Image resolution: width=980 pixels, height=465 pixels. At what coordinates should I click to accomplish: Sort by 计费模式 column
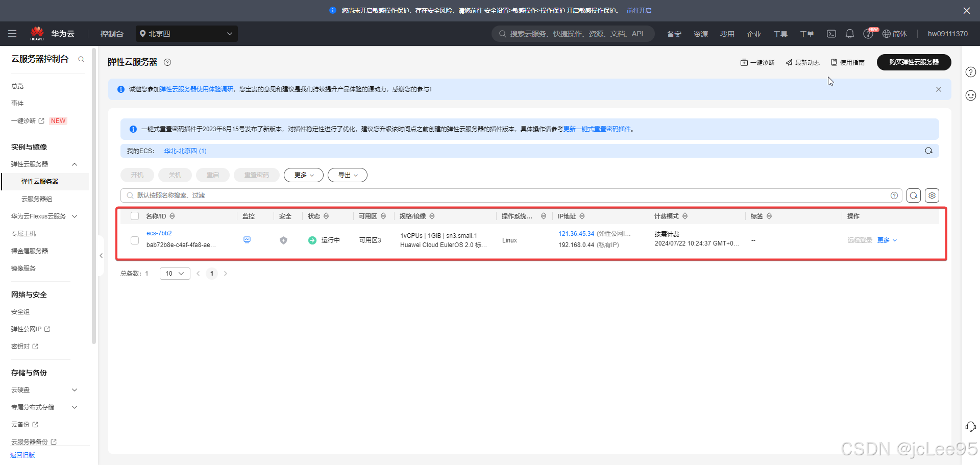(685, 216)
